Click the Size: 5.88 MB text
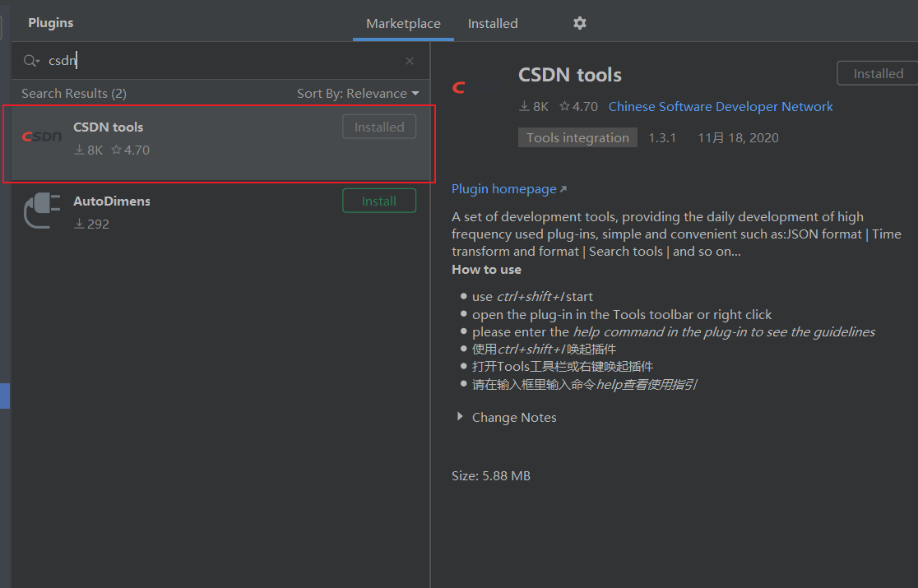This screenshot has height=588, width=918. 490,475
